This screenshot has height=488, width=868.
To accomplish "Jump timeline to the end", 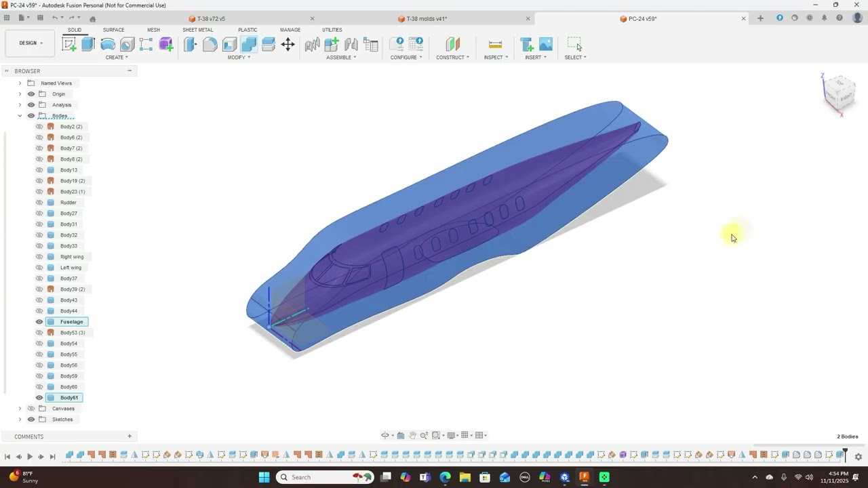I will (52, 457).
